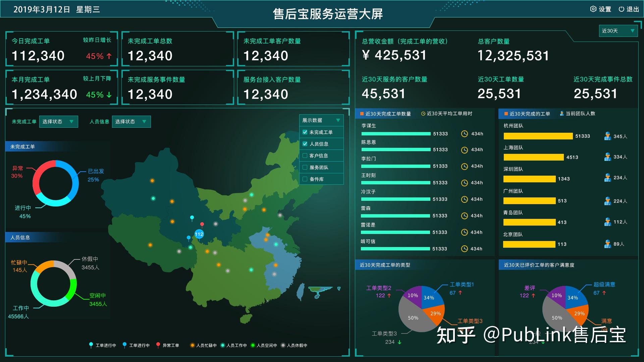Click the 112 cluster marker on map

pos(199,234)
